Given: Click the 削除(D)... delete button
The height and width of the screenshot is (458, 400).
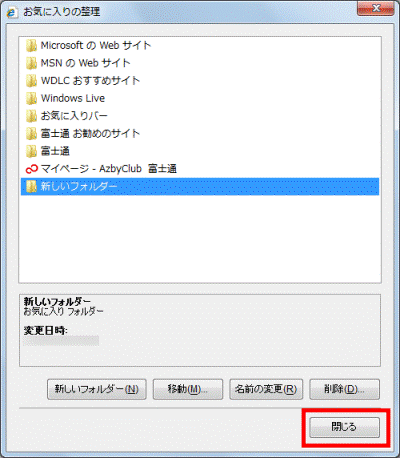Looking at the screenshot, I should click(x=344, y=389).
